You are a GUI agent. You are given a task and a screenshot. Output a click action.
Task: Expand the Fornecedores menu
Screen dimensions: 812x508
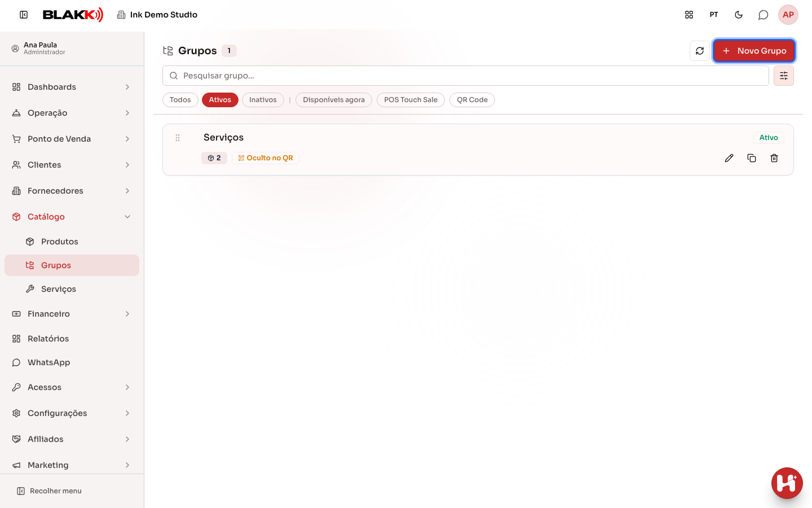pos(72,191)
